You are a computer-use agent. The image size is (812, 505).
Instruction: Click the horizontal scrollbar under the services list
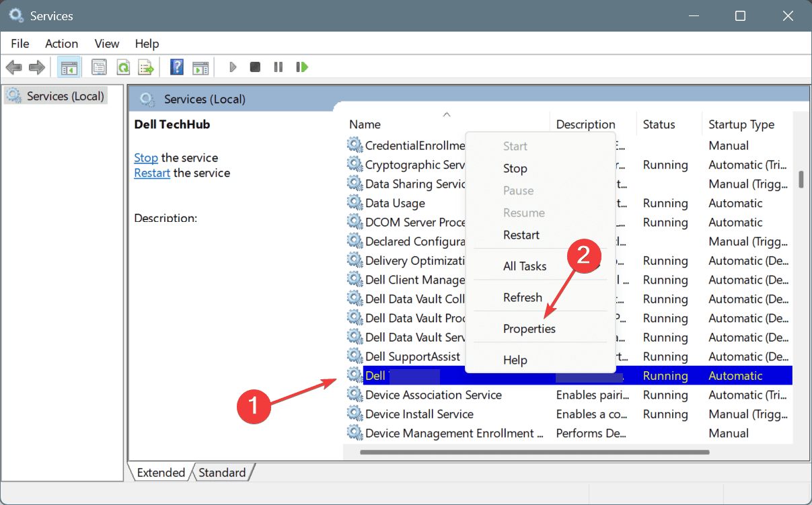(534, 452)
